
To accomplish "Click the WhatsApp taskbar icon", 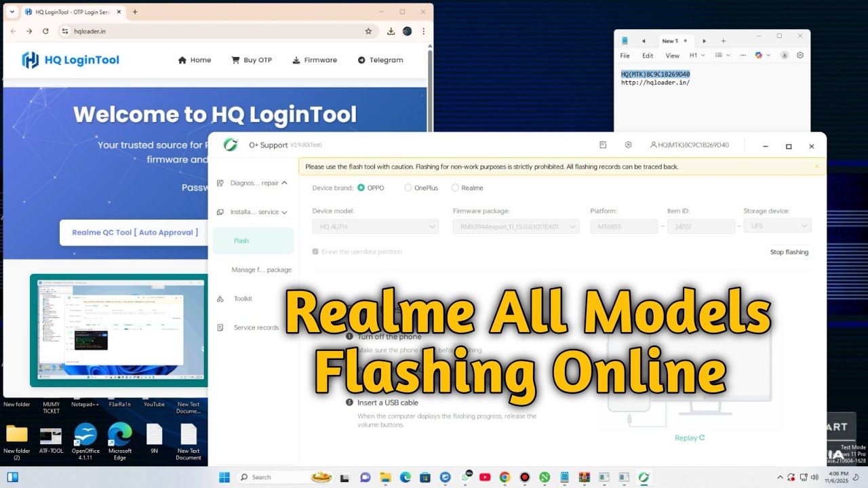I will (465, 477).
